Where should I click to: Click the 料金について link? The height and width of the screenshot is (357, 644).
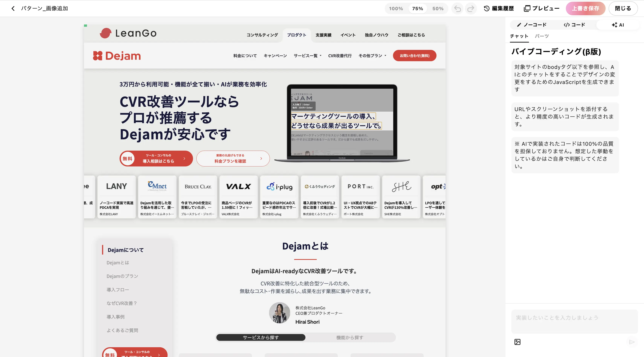tap(245, 56)
